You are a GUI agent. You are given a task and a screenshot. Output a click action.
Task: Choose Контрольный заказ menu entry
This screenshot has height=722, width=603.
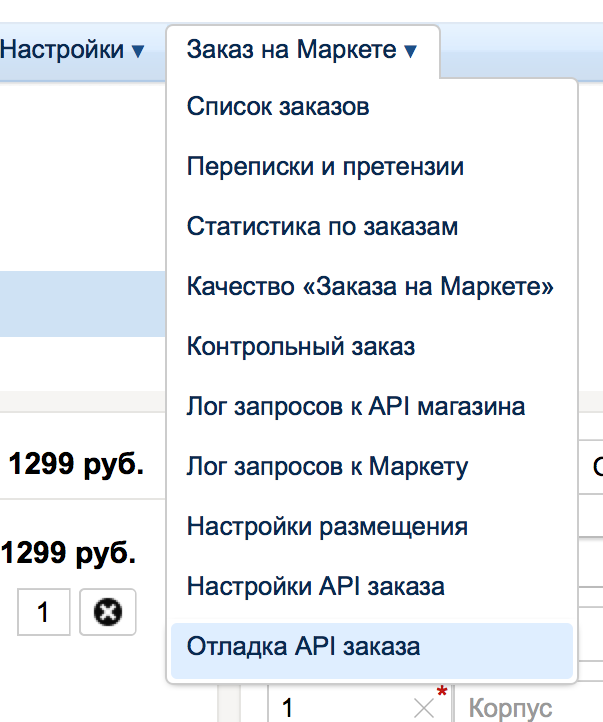tap(300, 347)
